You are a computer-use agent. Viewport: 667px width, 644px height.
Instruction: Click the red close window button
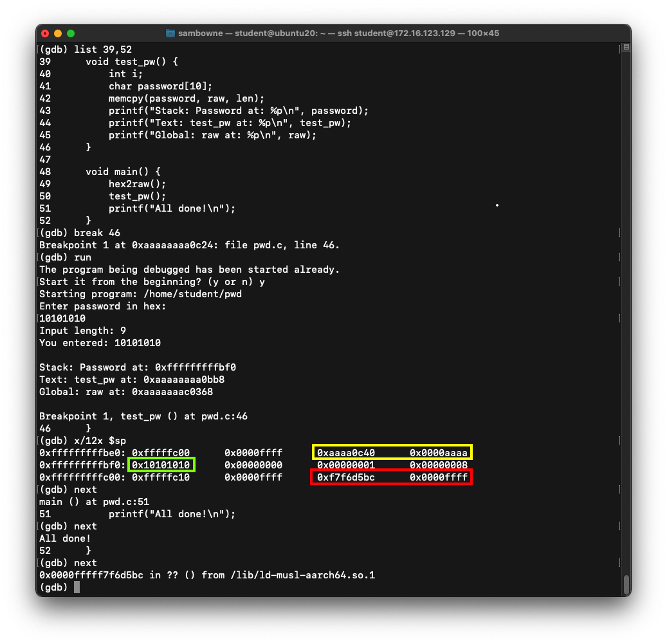point(45,33)
